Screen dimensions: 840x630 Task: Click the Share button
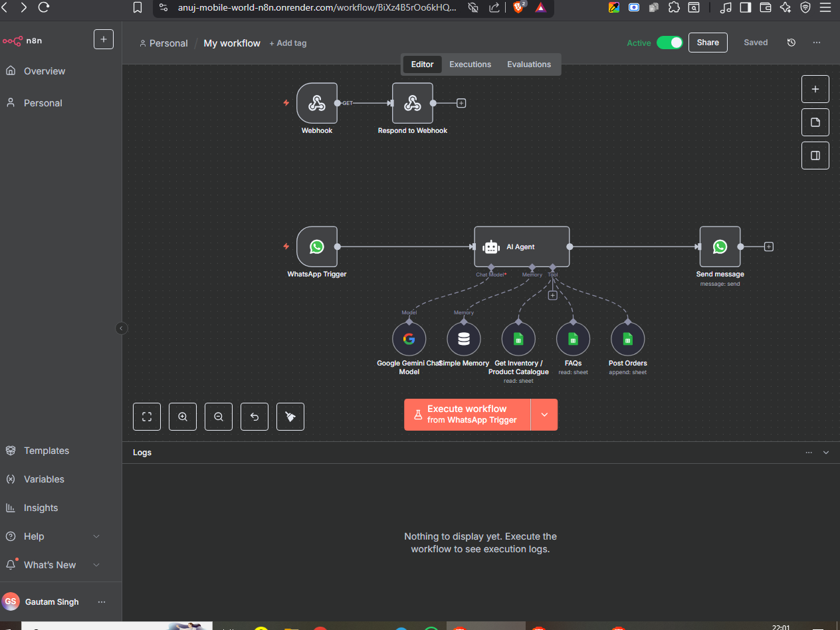708,43
